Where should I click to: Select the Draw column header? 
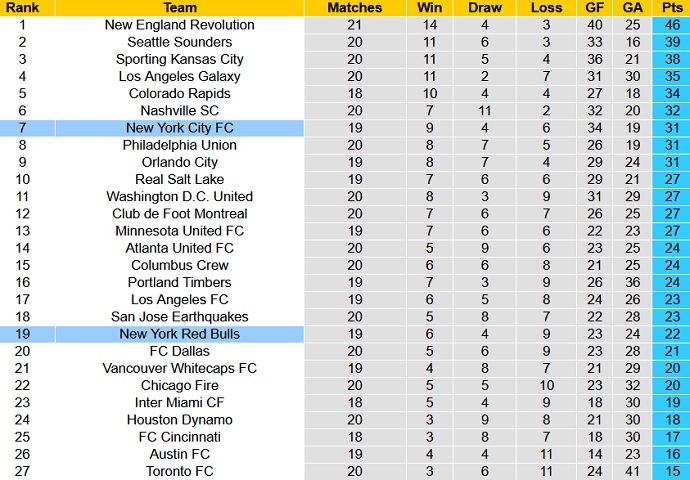(484, 7)
